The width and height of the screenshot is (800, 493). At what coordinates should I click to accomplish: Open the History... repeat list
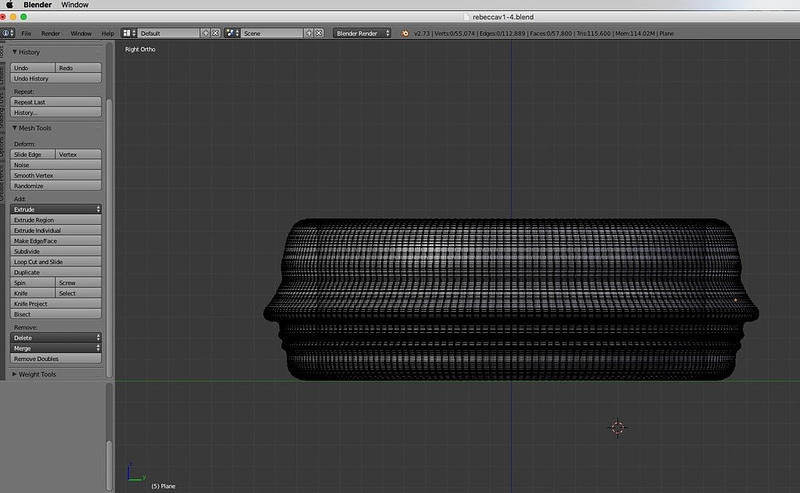pyautogui.click(x=56, y=112)
